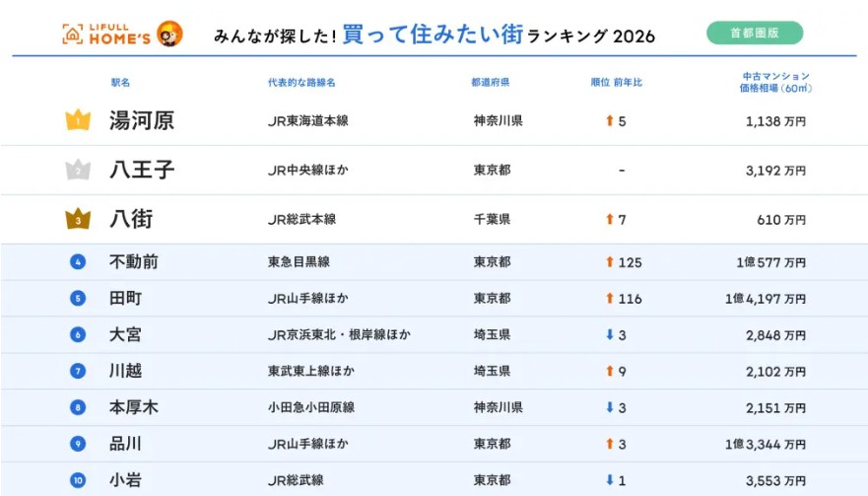Click the price 610 万円
The image size is (868, 496).
coord(781,220)
